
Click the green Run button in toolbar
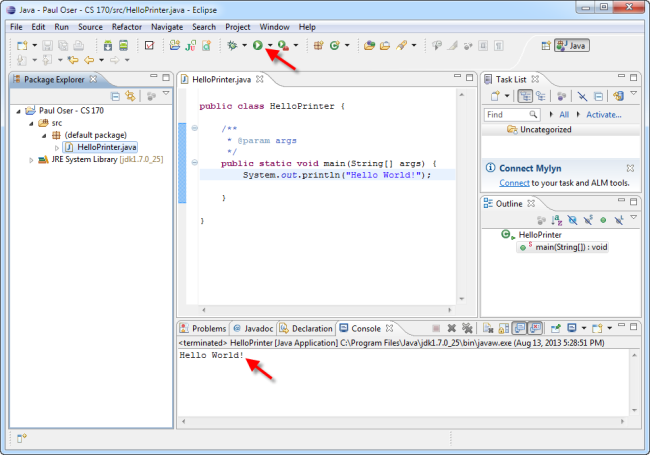pyautogui.click(x=257, y=45)
